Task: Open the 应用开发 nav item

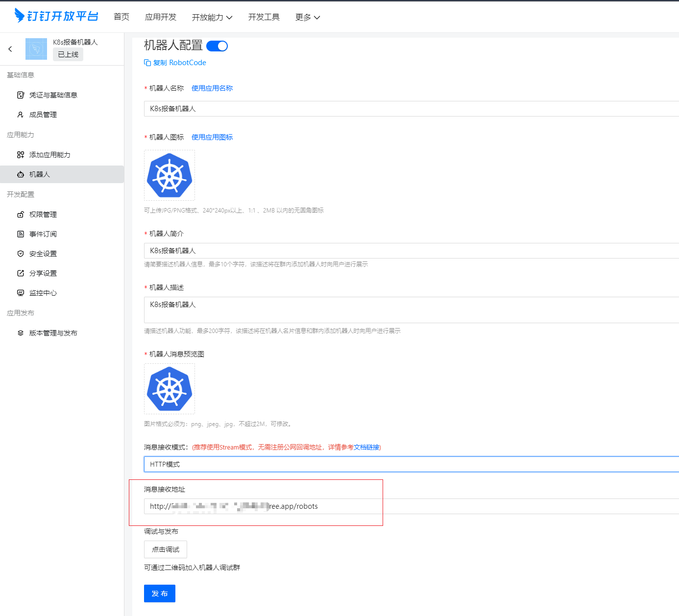Action: (x=161, y=17)
